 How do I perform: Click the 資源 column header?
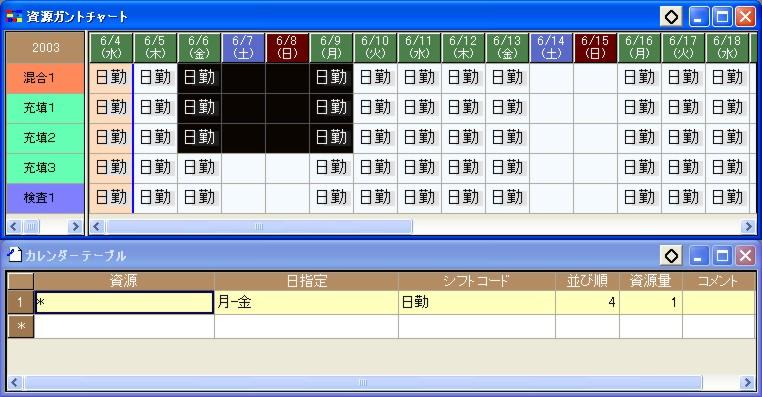124,281
